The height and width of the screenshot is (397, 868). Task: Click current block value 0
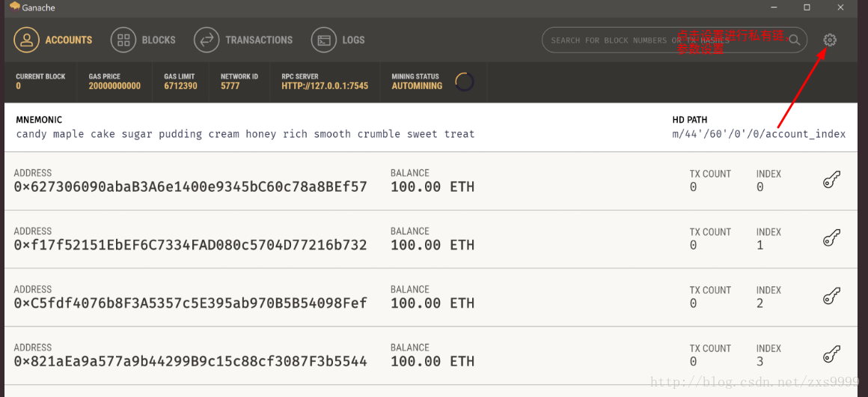pyautogui.click(x=18, y=86)
